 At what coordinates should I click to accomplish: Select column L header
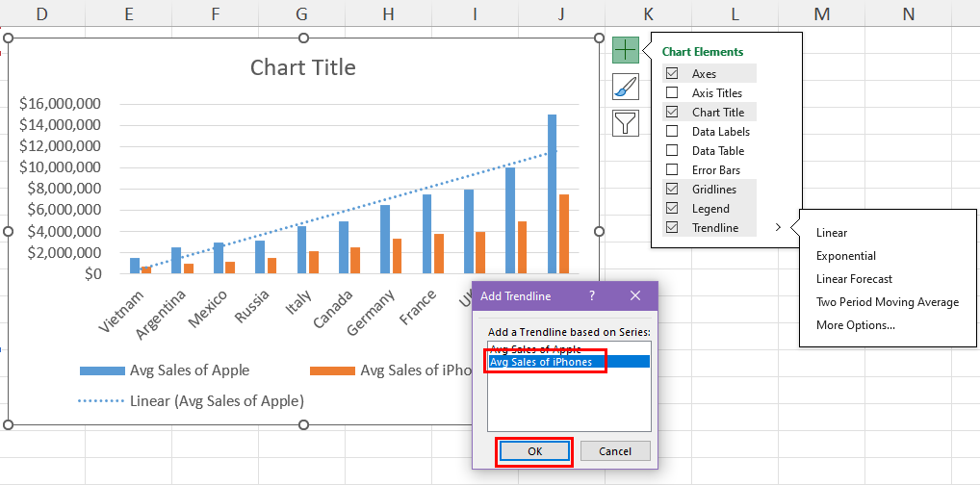point(735,13)
